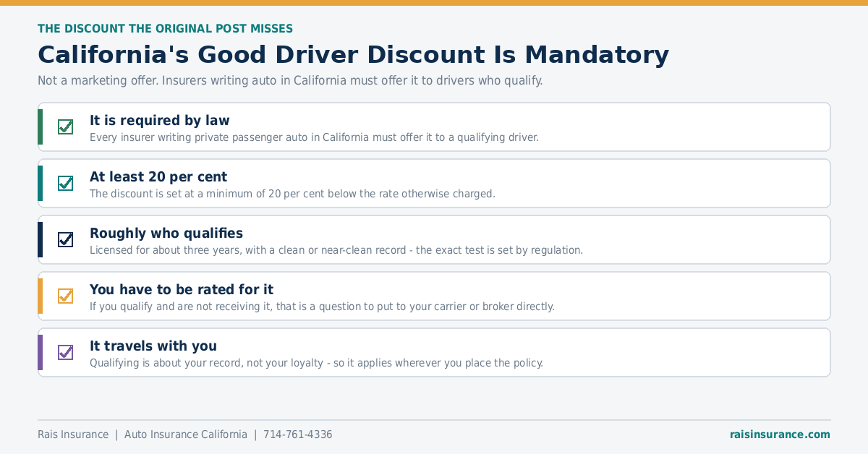Select 'Auto Insurance California' footer text
The image size is (868, 454).
click(186, 434)
